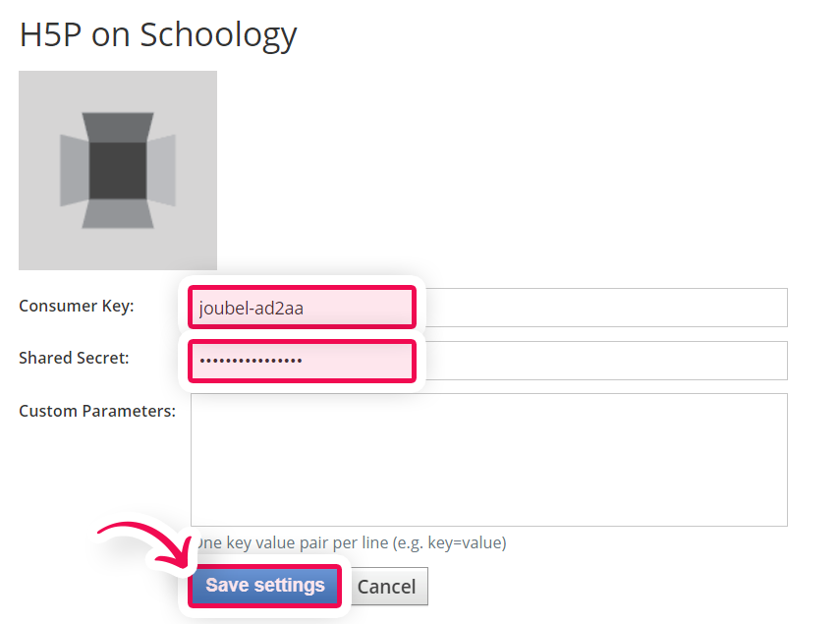Viewport: 840px width, 624px height.
Task: Click the pink curved arrow pointing to Save settings
Action: (147, 545)
